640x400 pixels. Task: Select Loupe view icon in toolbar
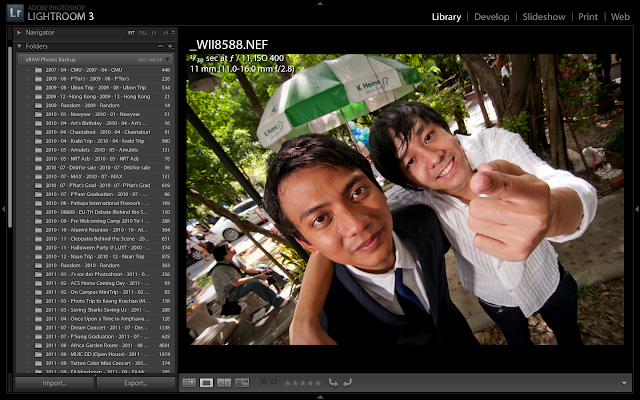pos(207,382)
